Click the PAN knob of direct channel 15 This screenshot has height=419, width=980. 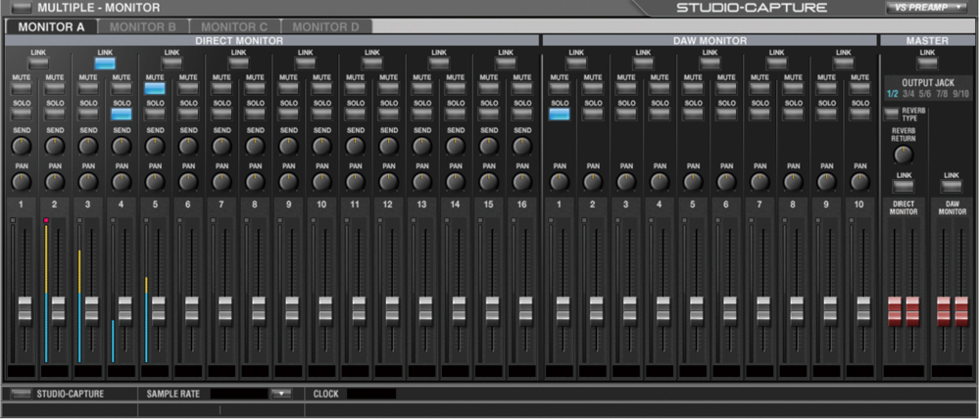tap(489, 182)
